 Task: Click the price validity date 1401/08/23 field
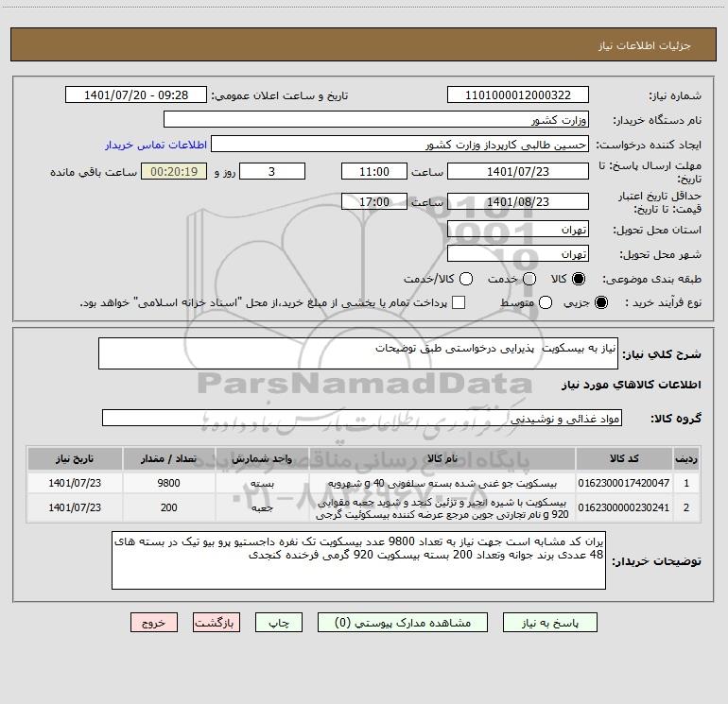(518, 201)
